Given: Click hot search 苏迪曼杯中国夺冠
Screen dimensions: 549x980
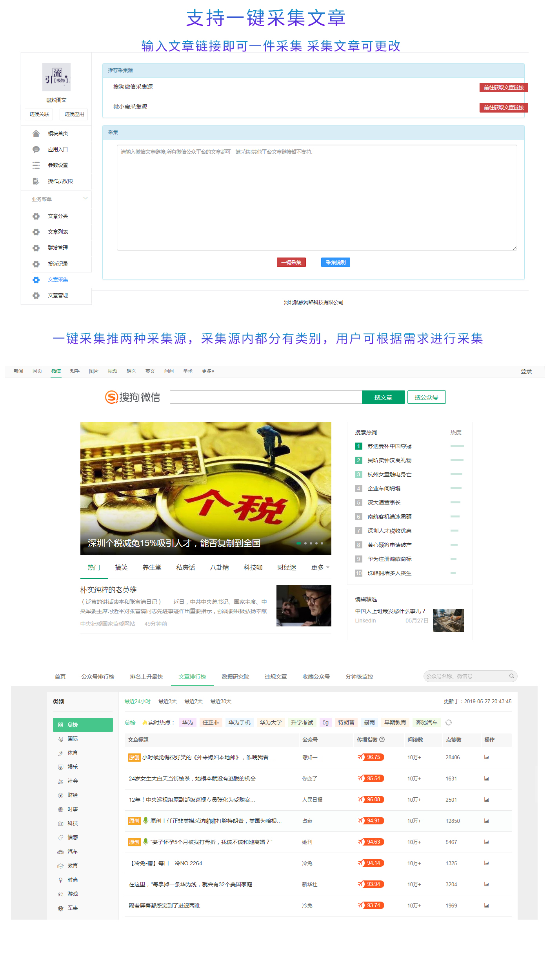Looking at the screenshot, I should click(x=389, y=446).
